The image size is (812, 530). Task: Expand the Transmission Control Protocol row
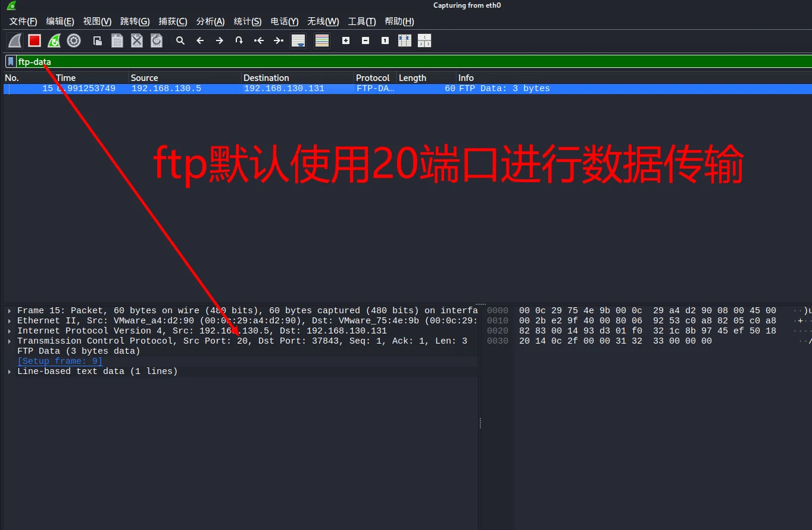(10, 341)
